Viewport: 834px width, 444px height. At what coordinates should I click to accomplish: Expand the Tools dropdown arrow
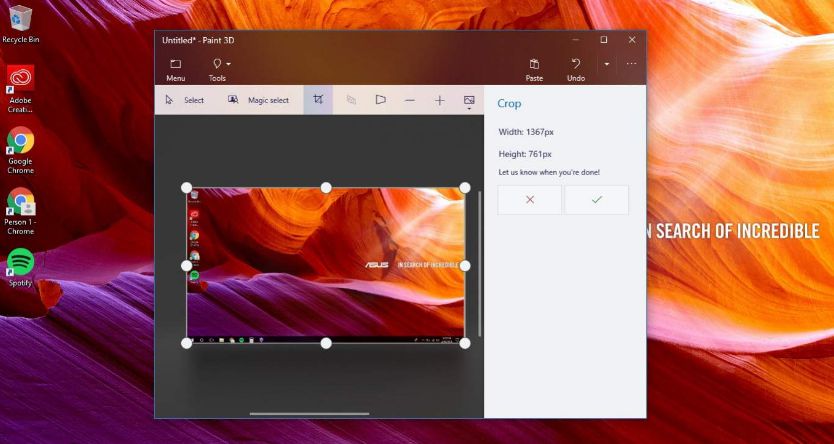click(228, 64)
